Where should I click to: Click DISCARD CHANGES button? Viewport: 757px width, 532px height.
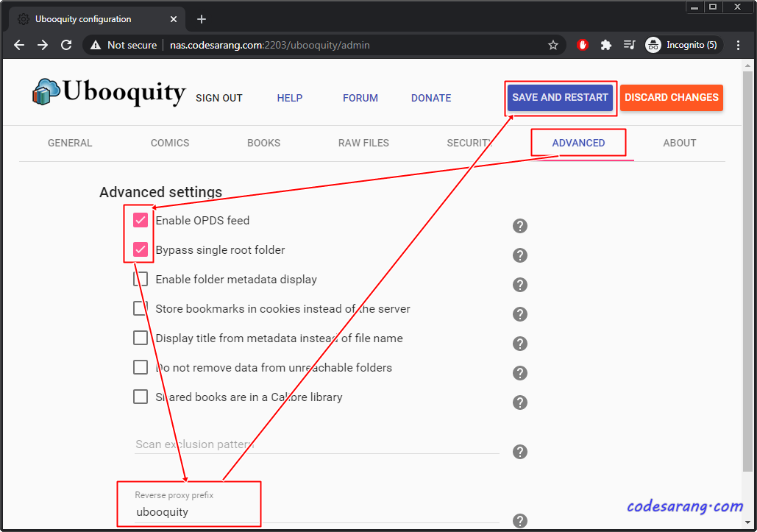[x=672, y=98]
